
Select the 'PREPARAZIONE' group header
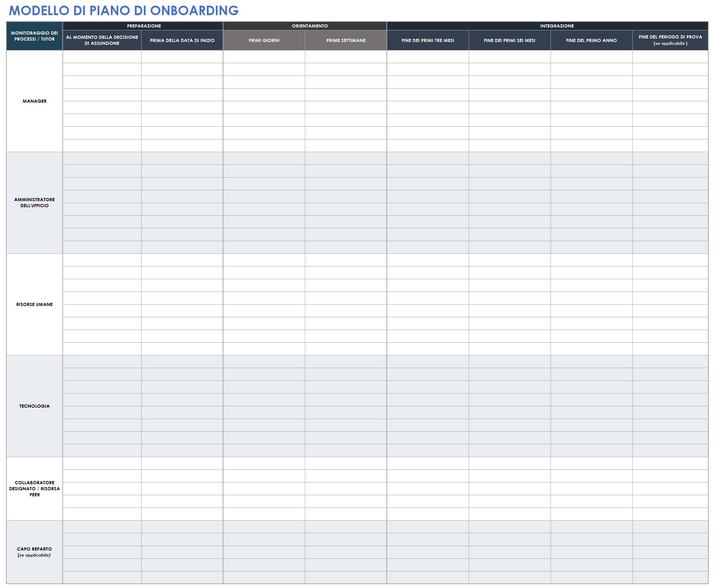(x=143, y=26)
